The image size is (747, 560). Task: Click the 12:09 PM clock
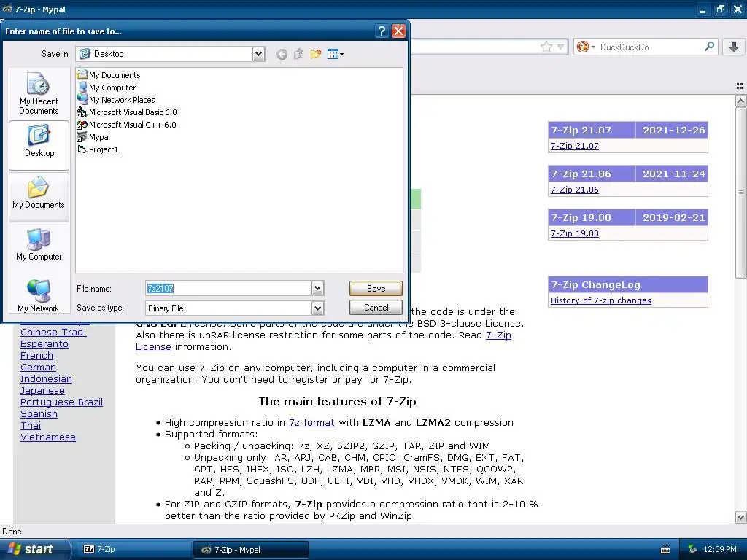720,549
